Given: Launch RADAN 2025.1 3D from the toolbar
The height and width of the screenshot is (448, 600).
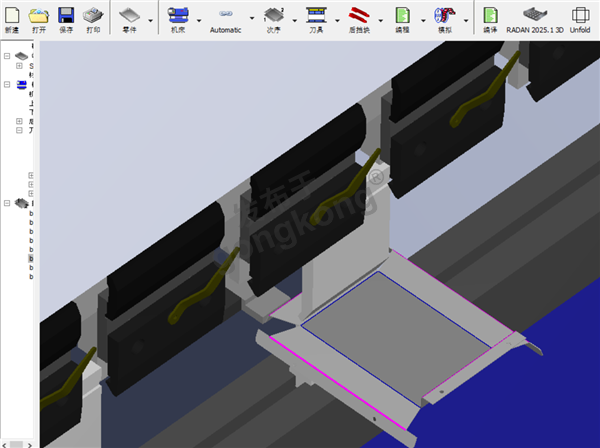Looking at the screenshot, I should [x=535, y=17].
